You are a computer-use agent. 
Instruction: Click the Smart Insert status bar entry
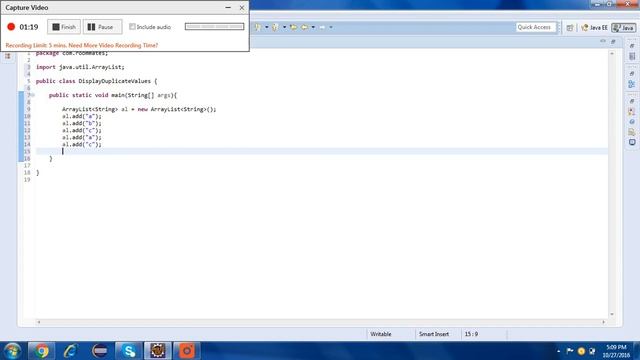click(x=434, y=334)
